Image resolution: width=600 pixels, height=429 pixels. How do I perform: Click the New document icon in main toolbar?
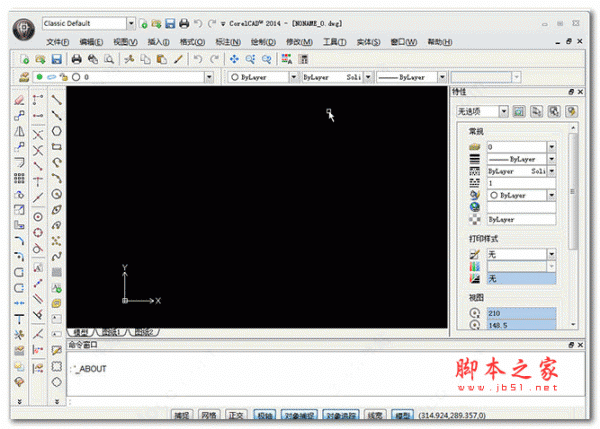(24, 59)
